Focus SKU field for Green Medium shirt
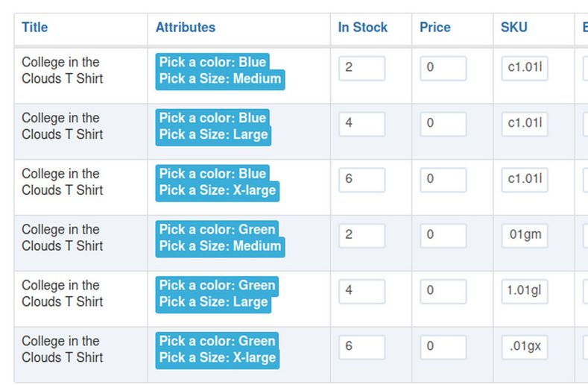588x385 pixels. (525, 236)
